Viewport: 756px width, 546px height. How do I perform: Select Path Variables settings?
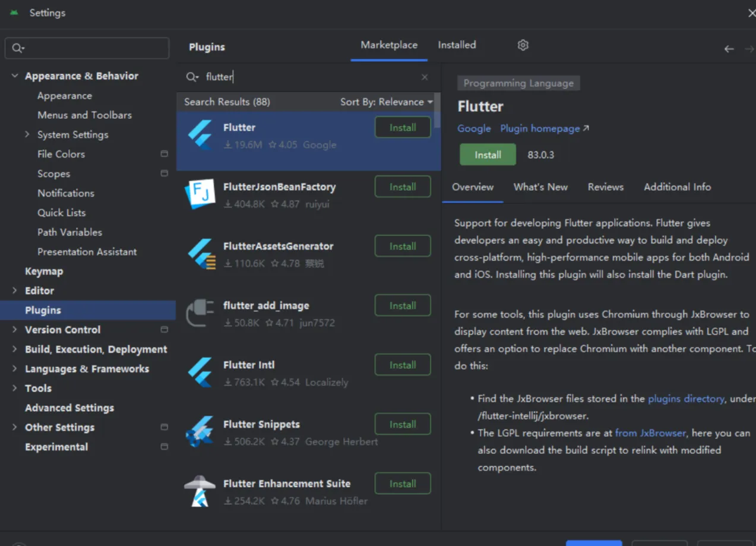click(69, 232)
